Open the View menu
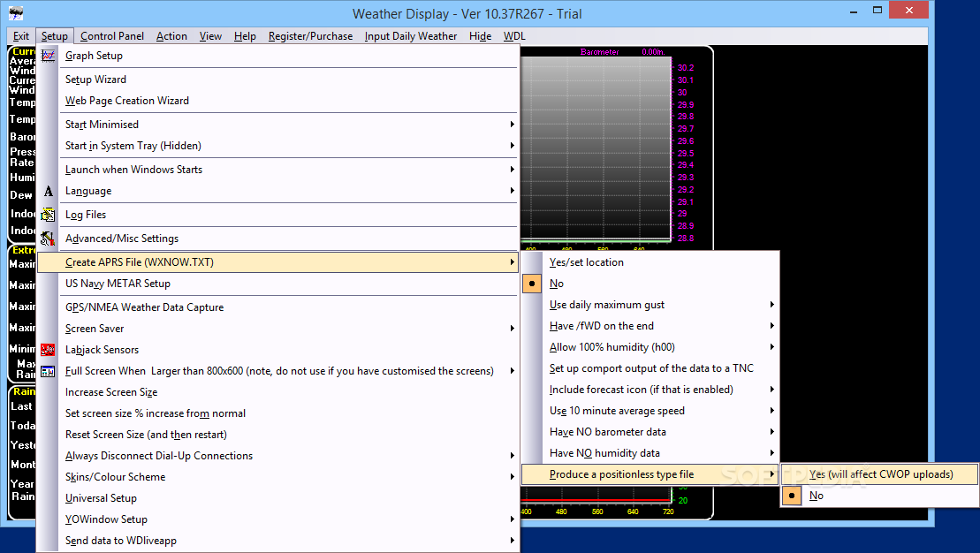 click(x=210, y=36)
